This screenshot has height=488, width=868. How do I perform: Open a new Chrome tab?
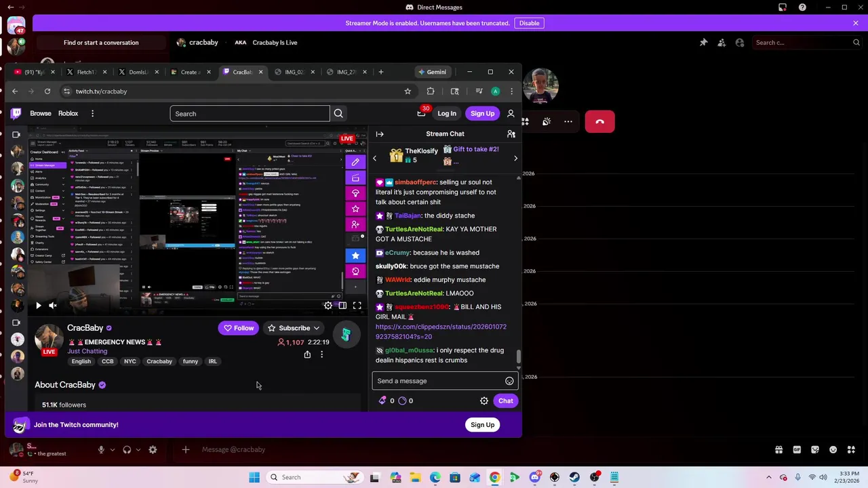pos(381,72)
